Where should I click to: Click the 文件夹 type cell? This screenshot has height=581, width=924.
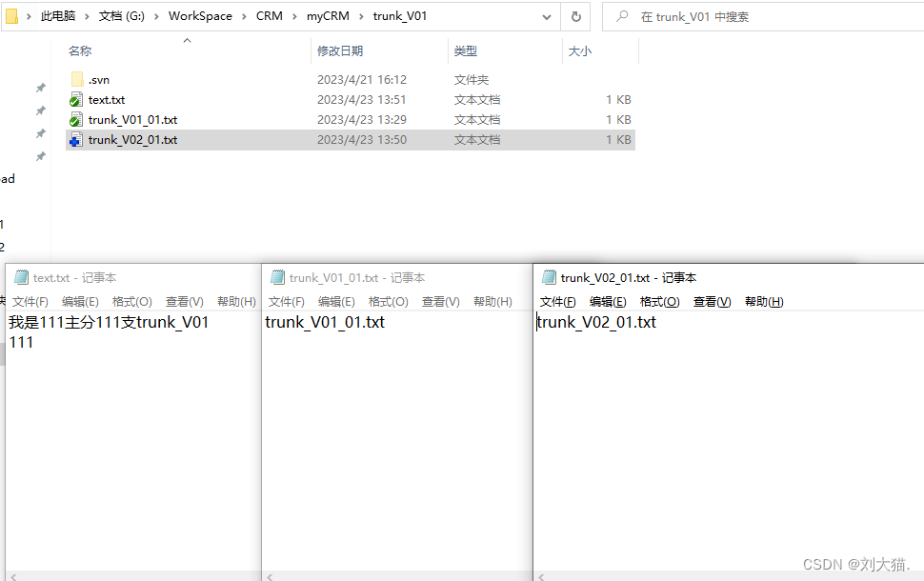point(471,80)
